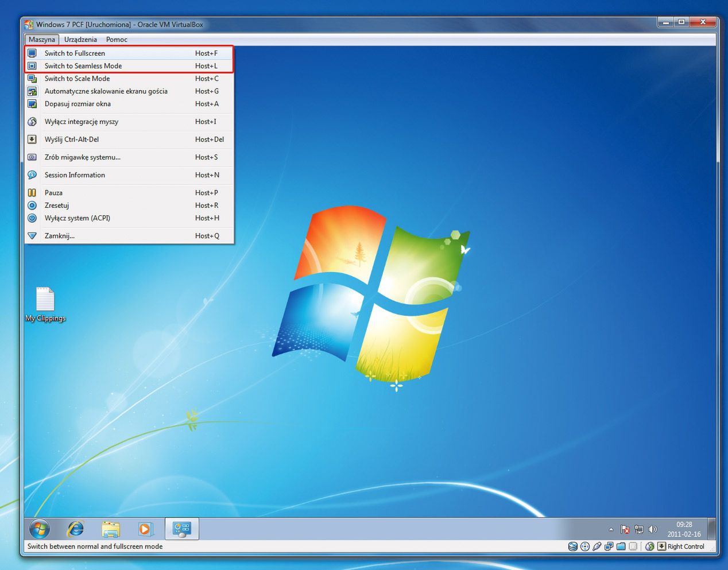Open the guest Start menu orb
This screenshot has width=728, height=570.
click(40, 529)
